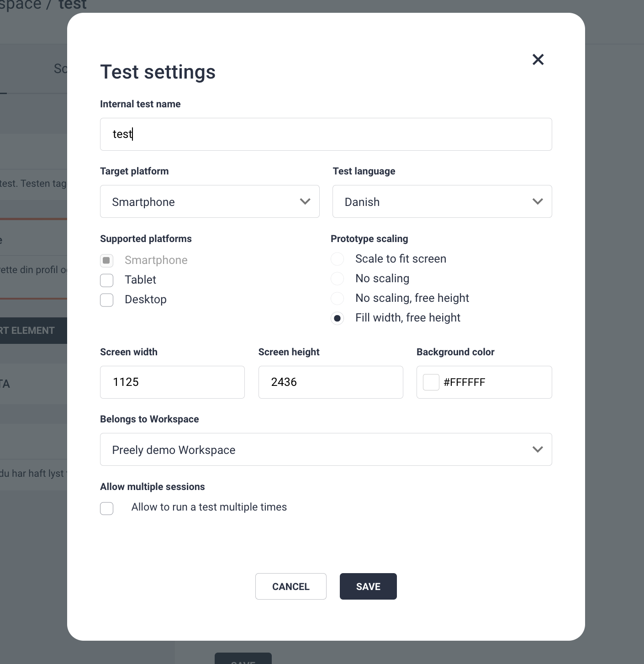Screen dimensions: 644x664
Task: Click the #FFFFFF hex color text
Action: click(x=465, y=382)
